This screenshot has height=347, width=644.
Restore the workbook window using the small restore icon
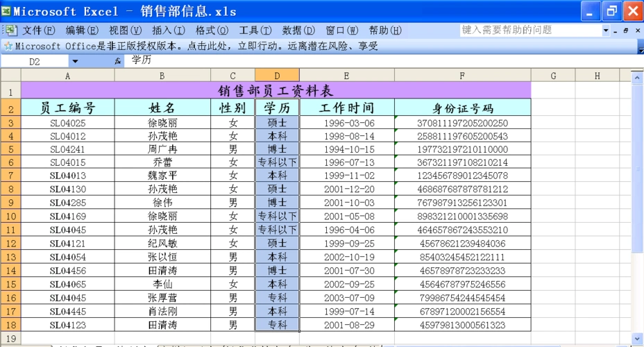626,31
